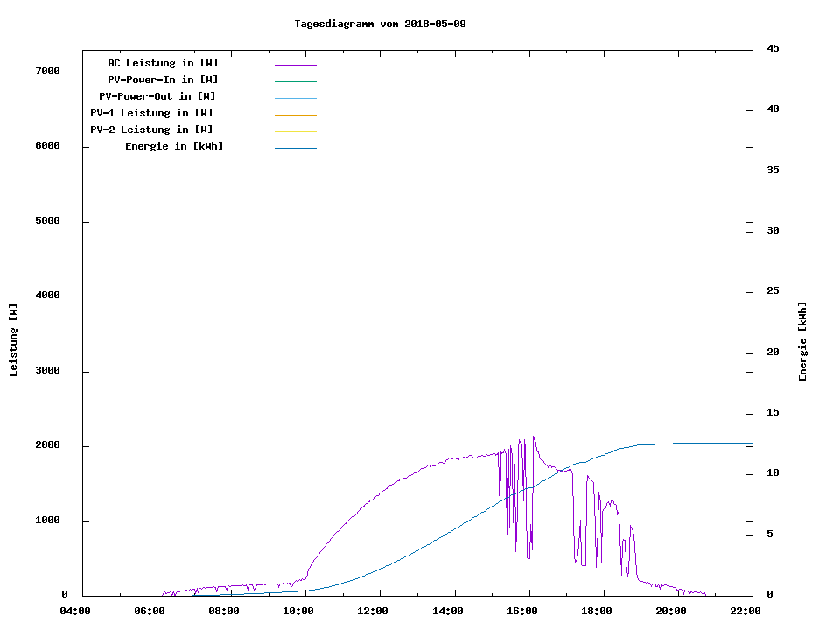Viewport: 840px width, 630px height.
Task: Click the 04:00 time axis label
Action: point(75,611)
